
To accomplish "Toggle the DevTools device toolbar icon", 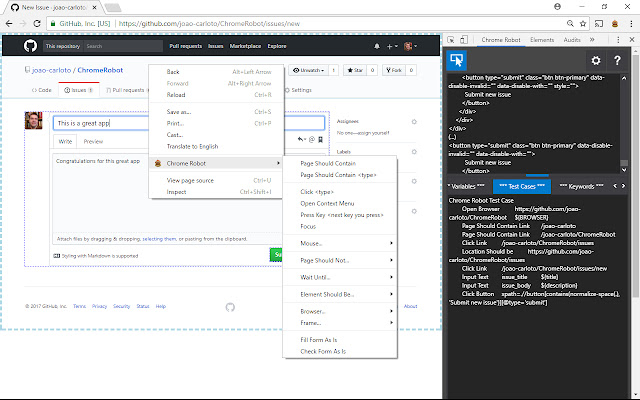I will click(464, 40).
